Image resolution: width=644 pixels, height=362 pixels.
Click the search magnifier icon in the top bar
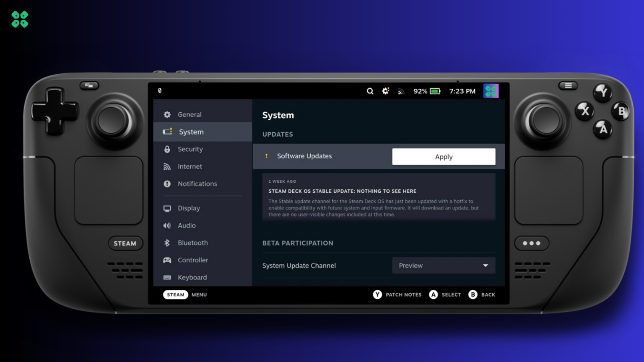(370, 91)
